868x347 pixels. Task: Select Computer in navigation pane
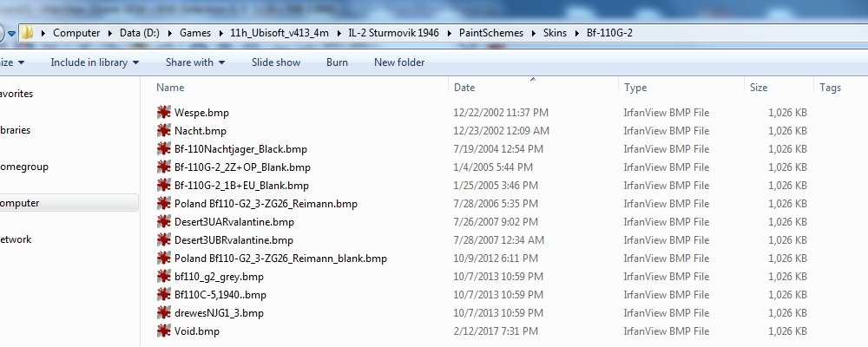click(x=69, y=203)
